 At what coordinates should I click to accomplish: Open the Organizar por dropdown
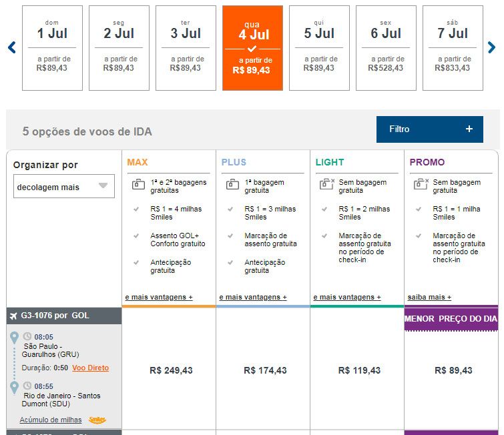pos(64,186)
